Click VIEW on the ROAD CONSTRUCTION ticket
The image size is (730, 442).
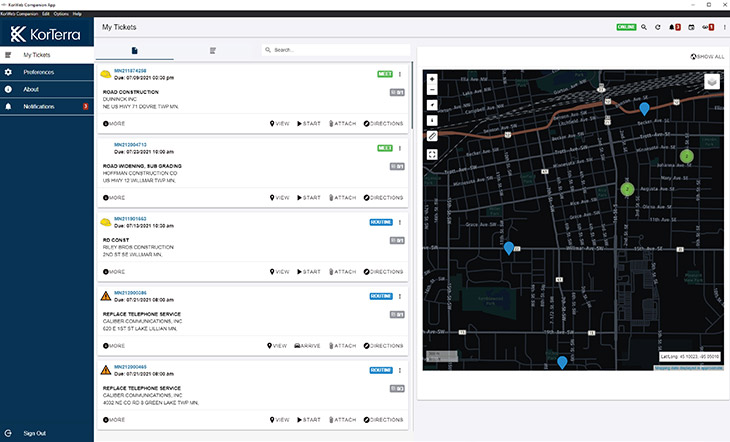279,124
